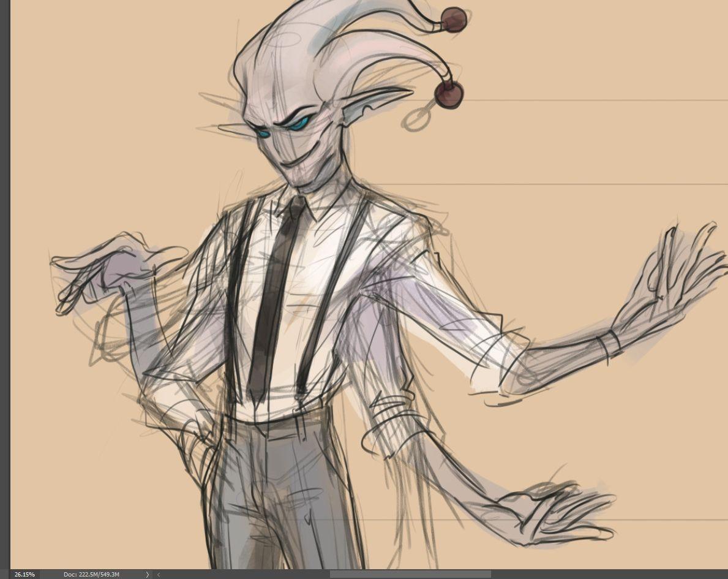The image size is (728, 579).
Task: Click the raised hand with the wristband
Action: 667,288
